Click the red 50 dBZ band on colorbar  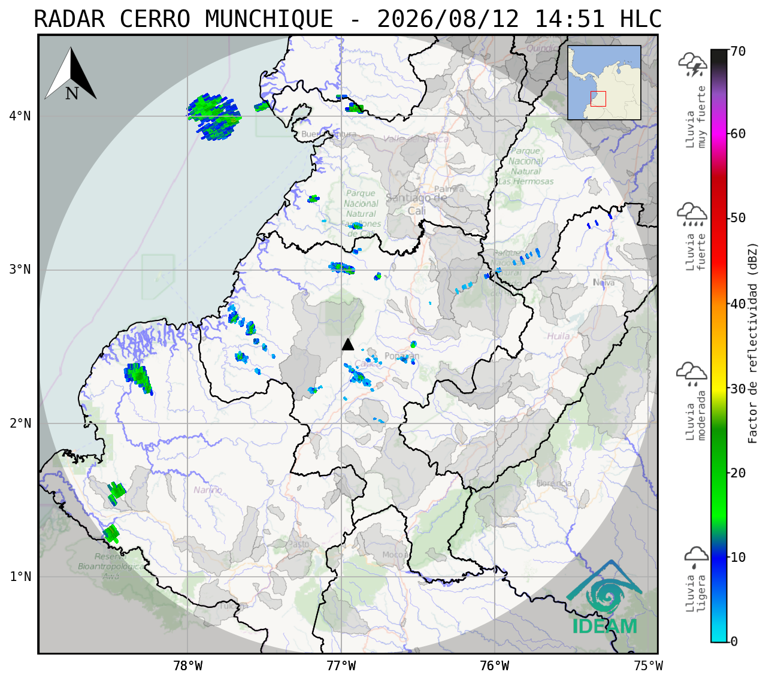pos(719,217)
